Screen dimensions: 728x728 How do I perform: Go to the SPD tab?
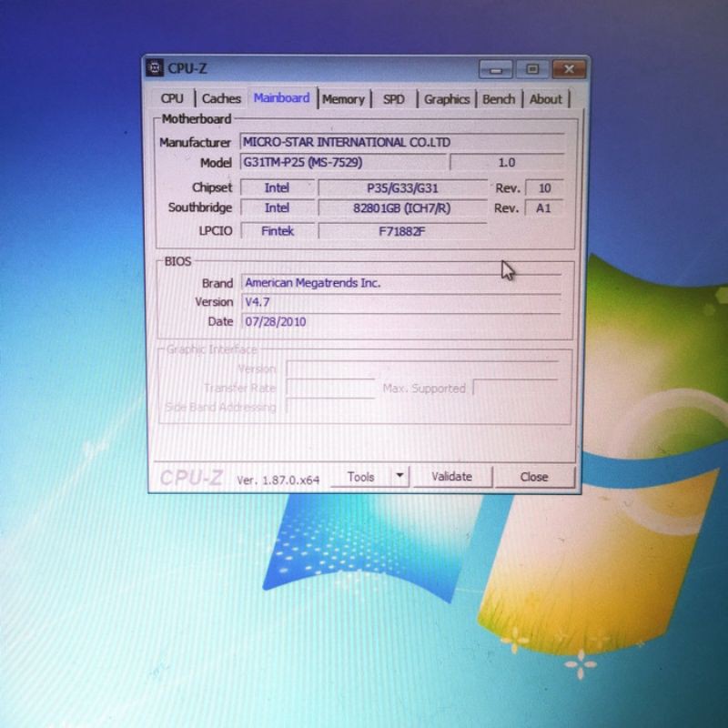click(393, 99)
